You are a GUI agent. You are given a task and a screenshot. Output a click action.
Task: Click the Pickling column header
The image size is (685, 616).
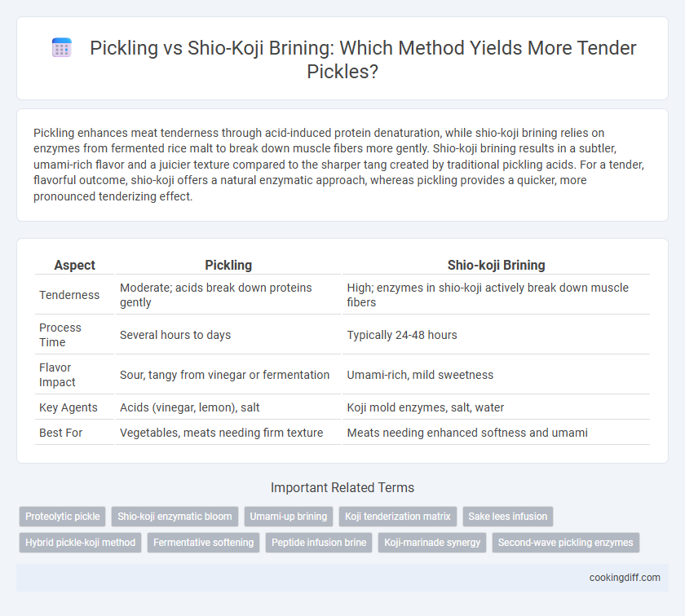228,265
